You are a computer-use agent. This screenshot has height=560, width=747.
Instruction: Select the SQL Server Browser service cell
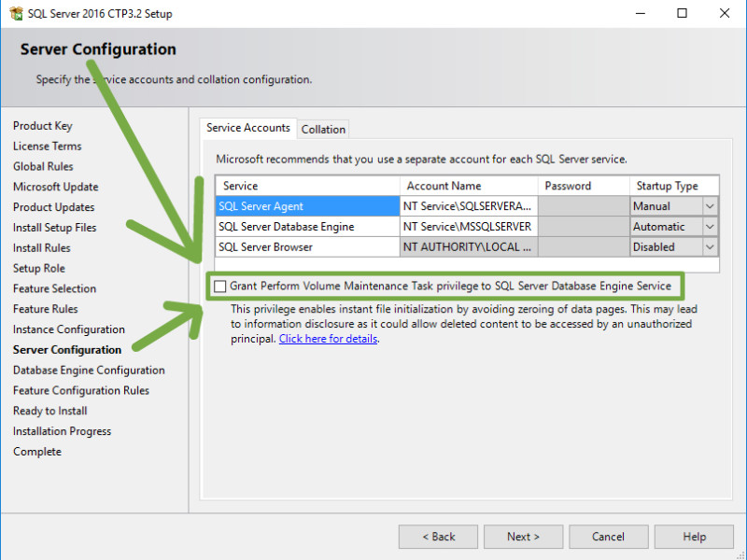[x=307, y=247]
